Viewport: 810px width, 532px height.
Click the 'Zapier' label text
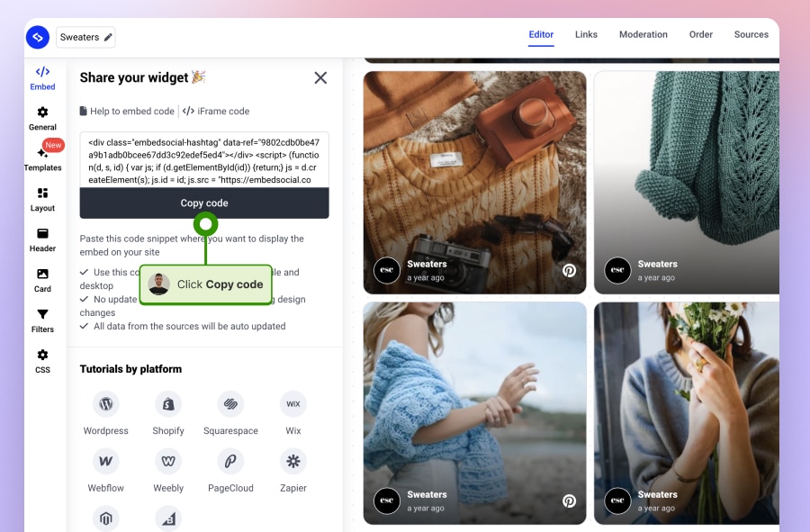point(292,488)
